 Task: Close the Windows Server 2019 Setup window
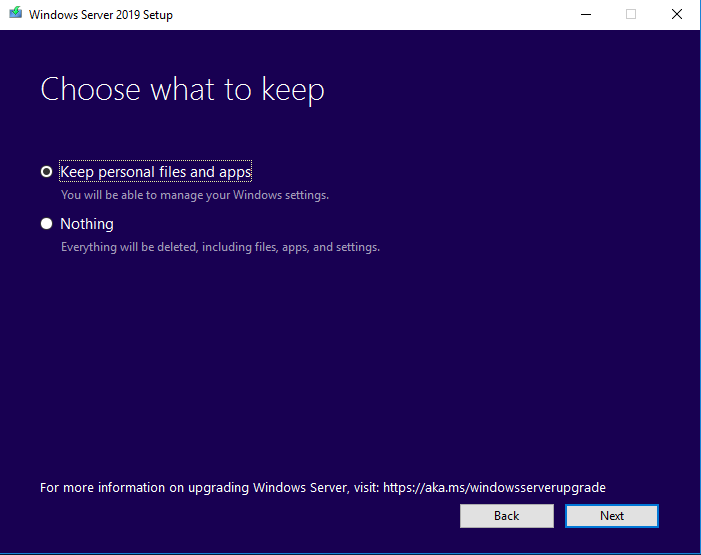(677, 14)
